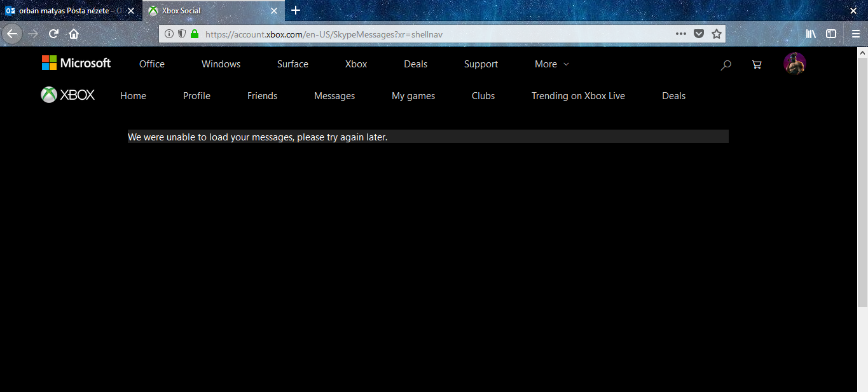Toggle the sidebar view icon
The image size is (868, 392).
pos(831,34)
